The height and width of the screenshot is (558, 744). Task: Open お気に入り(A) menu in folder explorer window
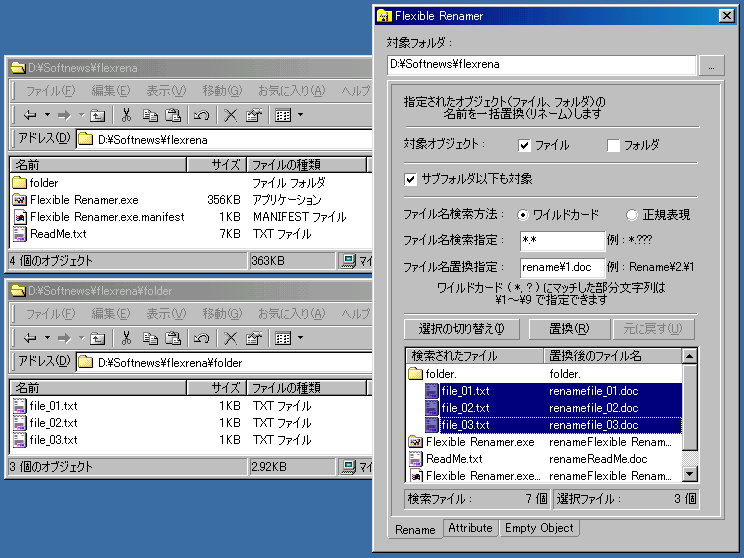click(x=291, y=314)
